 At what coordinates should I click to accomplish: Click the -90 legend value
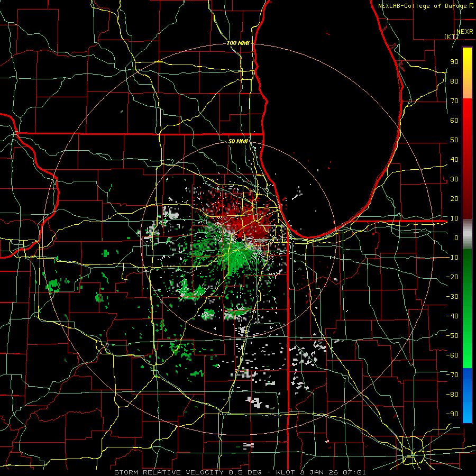[452, 414]
